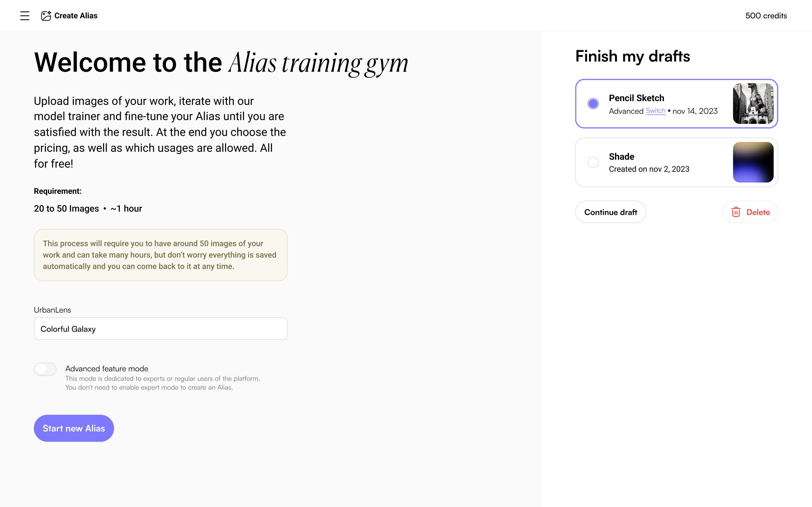Screen dimensions: 812x507
Task: Select the Pencil Sketch radio button
Action: tap(593, 104)
